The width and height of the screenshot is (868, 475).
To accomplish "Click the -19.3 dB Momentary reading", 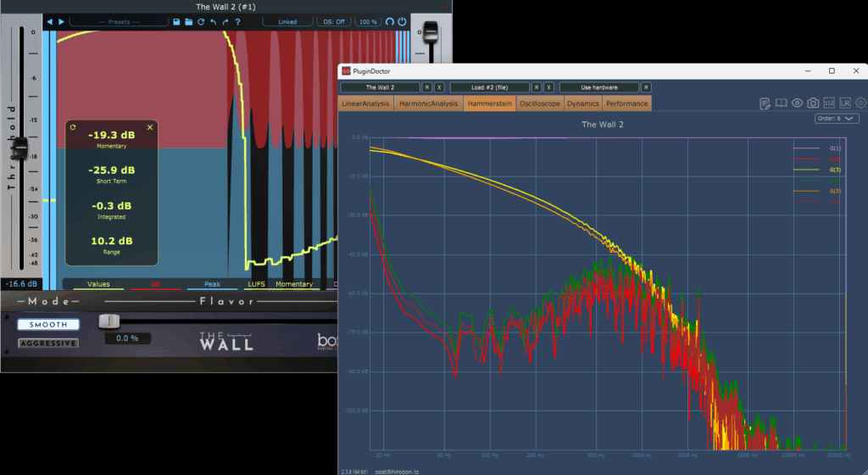I will [x=111, y=135].
